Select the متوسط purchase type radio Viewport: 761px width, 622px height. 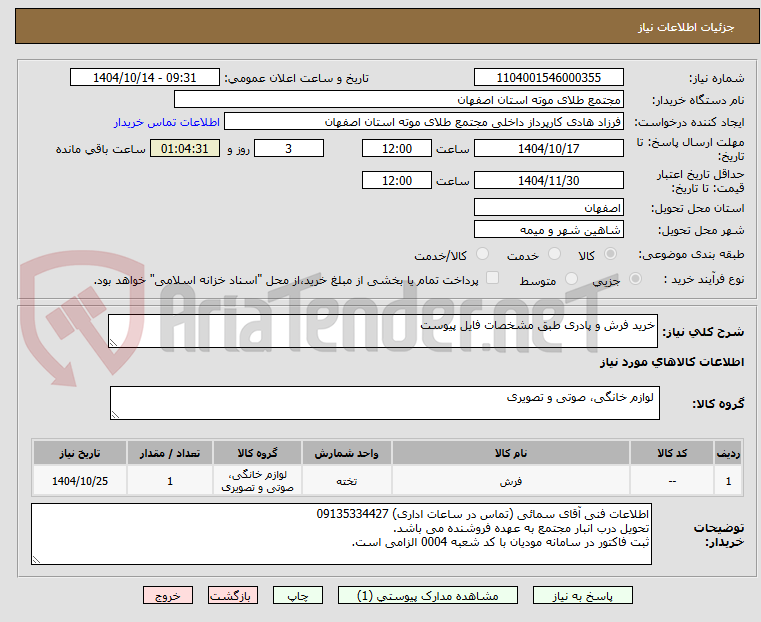572,278
